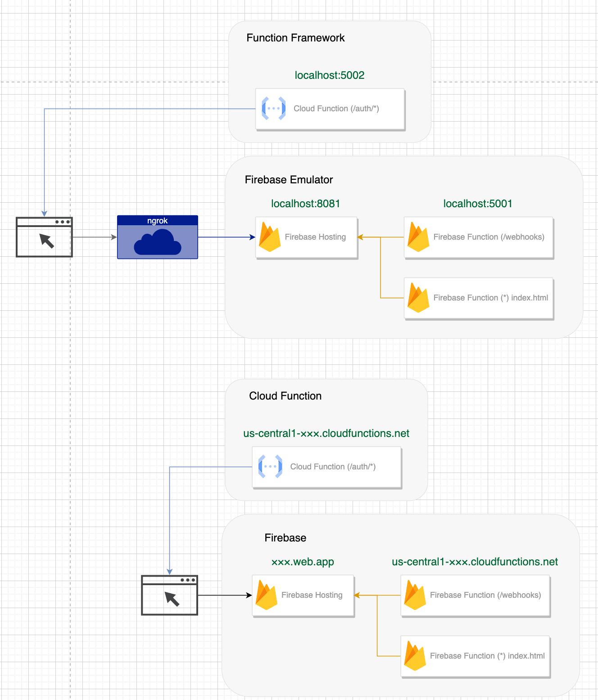Image resolution: width=598 pixels, height=700 pixels.
Task: Select the 'xxx.web.app' label
Action: [x=303, y=562]
